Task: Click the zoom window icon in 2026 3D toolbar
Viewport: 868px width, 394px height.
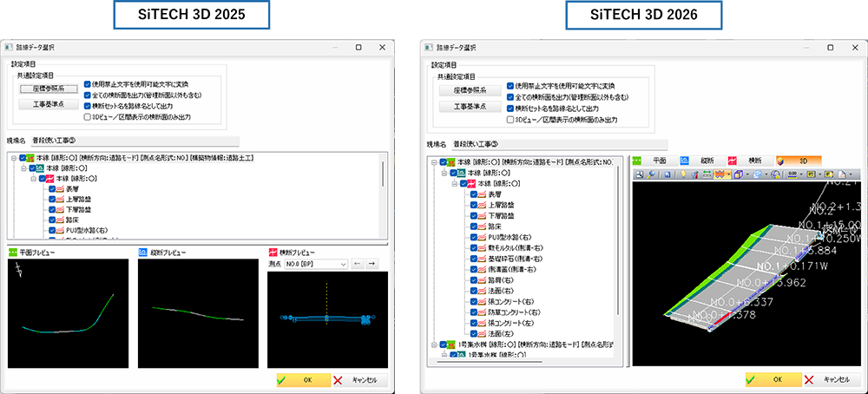Action: (x=639, y=174)
